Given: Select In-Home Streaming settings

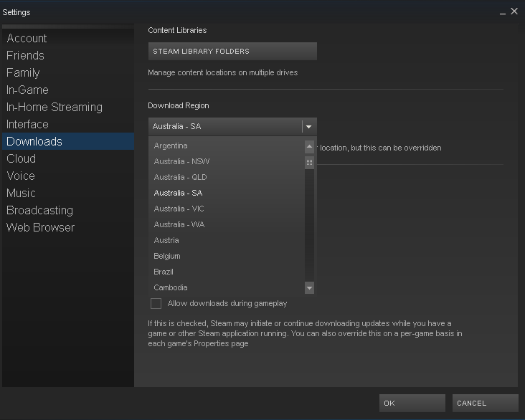Looking at the screenshot, I should tap(68, 107).
